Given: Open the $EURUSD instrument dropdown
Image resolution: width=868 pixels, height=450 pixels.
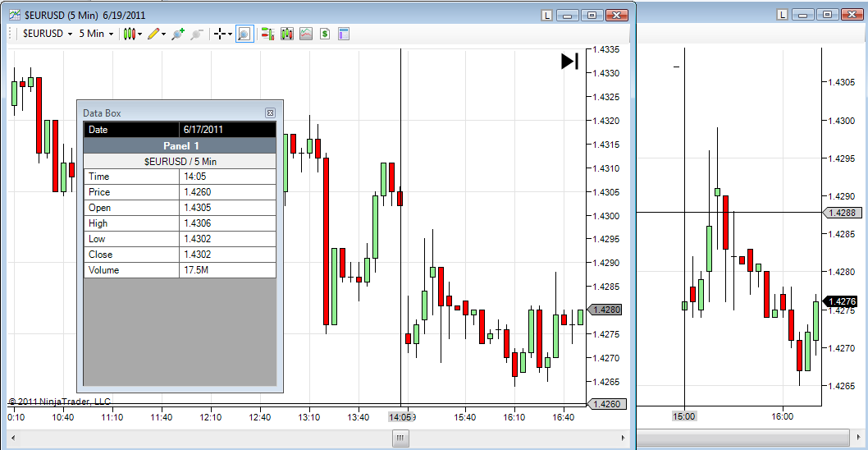Looking at the screenshot, I should coord(48,34).
